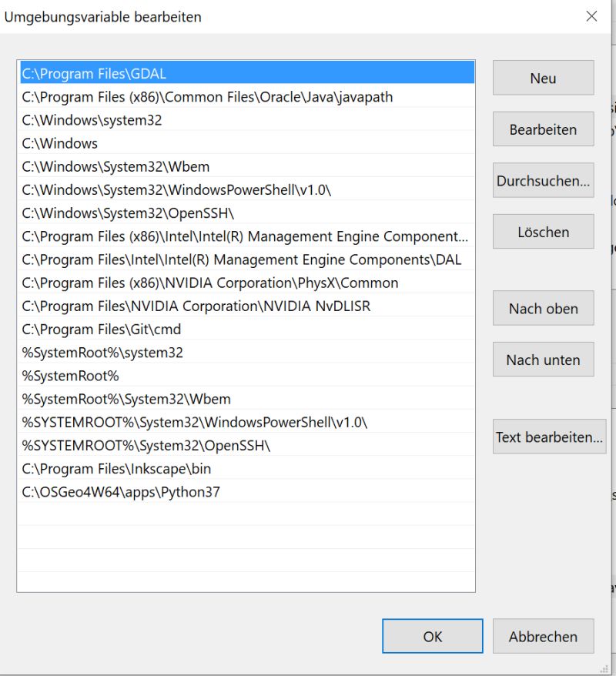This screenshot has width=616, height=676.
Task: Select the C:\Windows\System32\OpenSSH\ entry
Action: (247, 213)
